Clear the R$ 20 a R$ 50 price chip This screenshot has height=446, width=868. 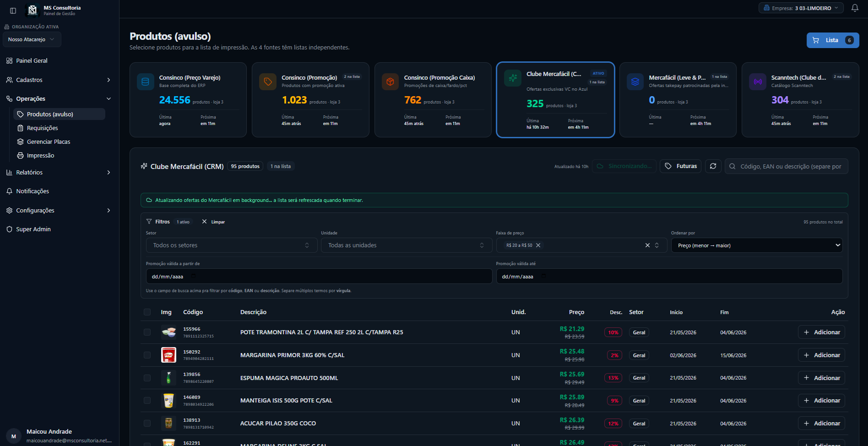(538, 245)
